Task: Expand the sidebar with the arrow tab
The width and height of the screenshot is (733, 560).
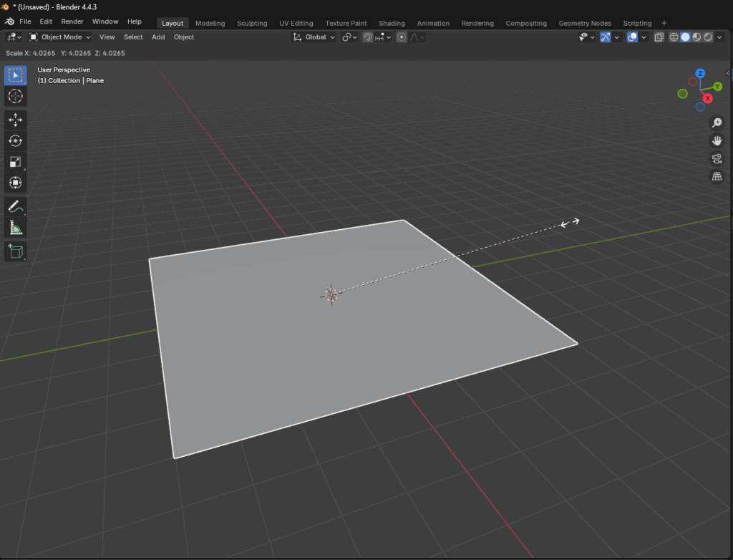Action: 728,73
